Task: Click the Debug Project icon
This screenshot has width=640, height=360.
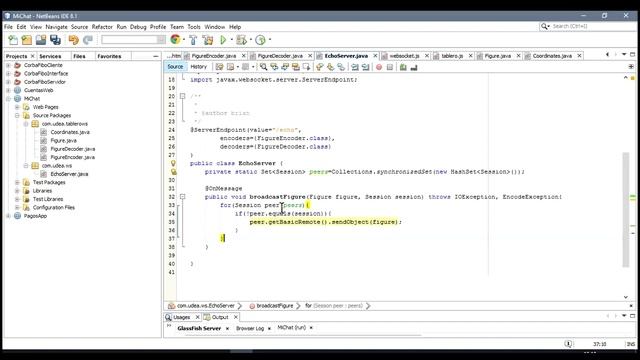Action: [x=241, y=40]
